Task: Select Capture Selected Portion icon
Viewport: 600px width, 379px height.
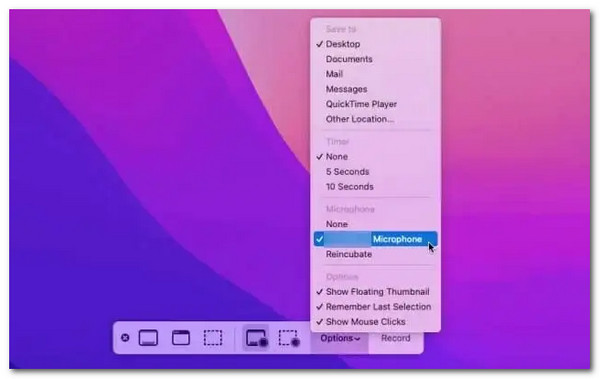Action: [213, 338]
